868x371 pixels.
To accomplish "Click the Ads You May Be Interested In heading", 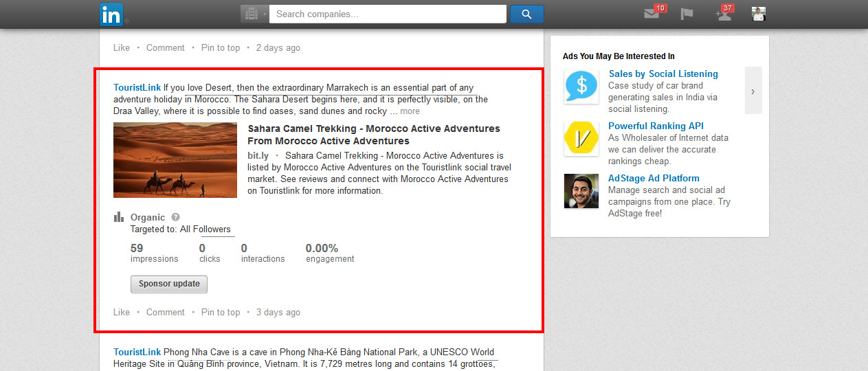I will coord(619,56).
